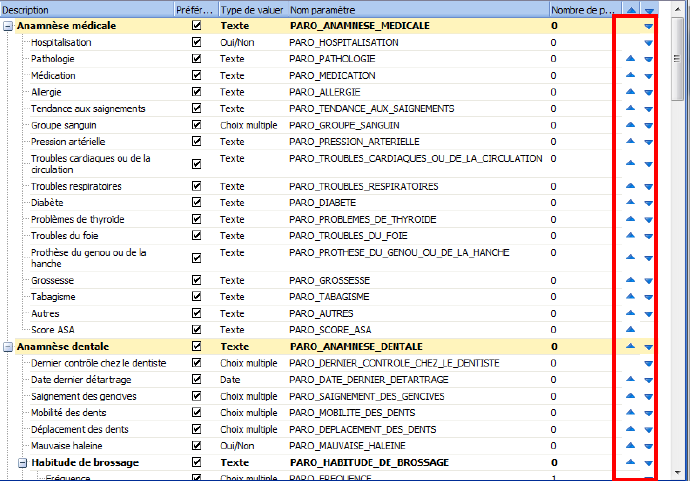The height and width of the screenshot is (481, 690).
Task: Move Score ASA row up
Action: pyautogui.click(x=630, y=329)
